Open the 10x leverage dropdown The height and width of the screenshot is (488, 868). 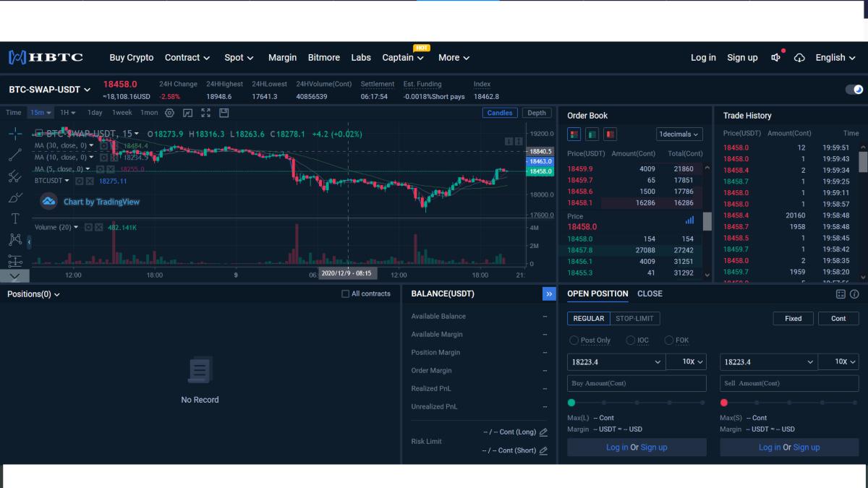pyautogui.click(x=686, y=361)
